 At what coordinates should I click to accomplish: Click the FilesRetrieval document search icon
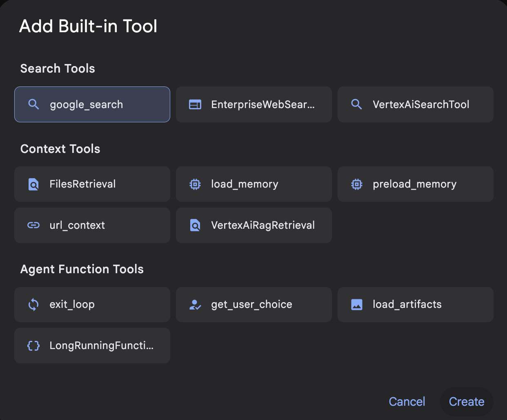click(x=33, y=184)
